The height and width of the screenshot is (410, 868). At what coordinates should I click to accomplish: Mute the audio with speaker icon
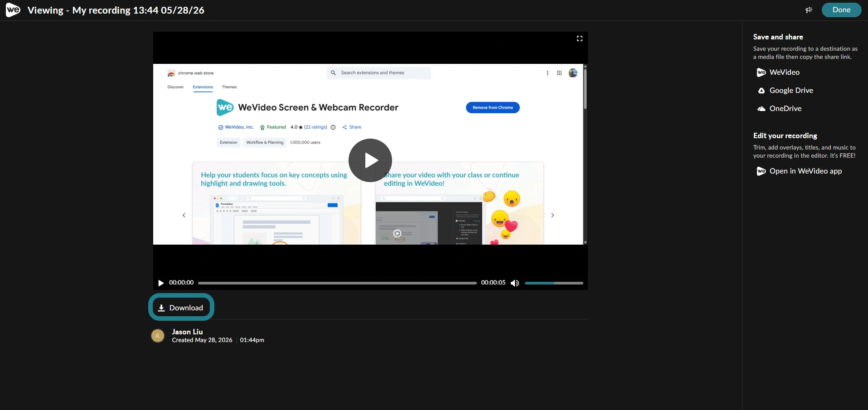tap(515, 283)
